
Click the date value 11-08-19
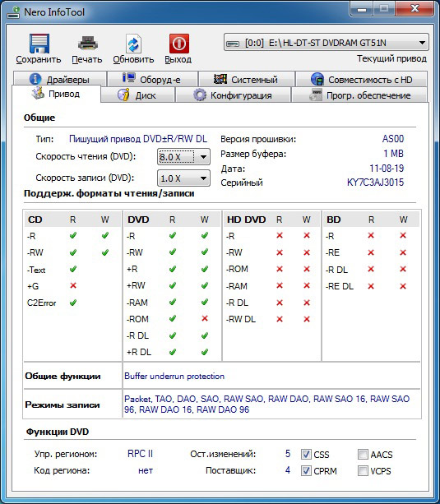click(387, 169)
